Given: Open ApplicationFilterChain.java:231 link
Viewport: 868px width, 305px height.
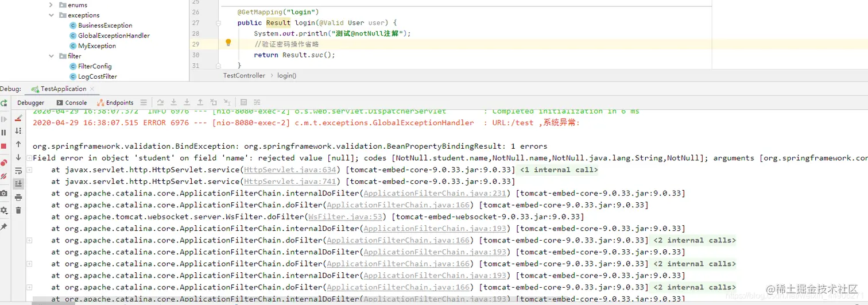Looking at the screenshot, I should click(435, 194).
